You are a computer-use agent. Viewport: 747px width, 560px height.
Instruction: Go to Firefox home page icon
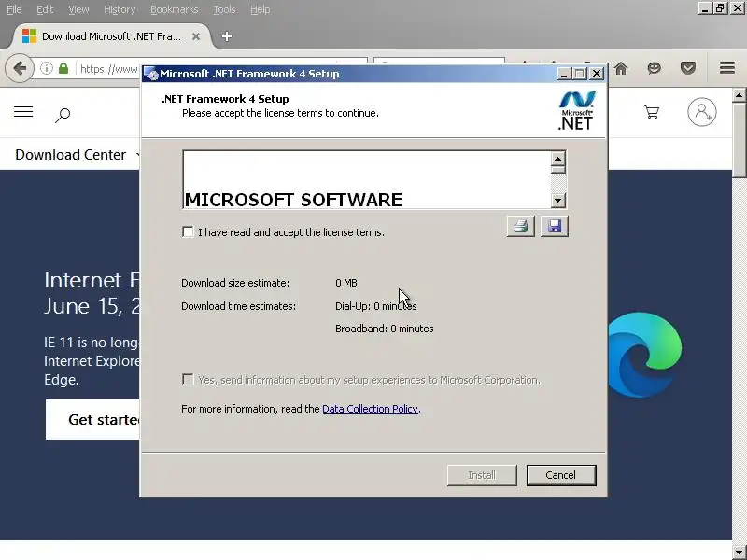click(621, 68)
